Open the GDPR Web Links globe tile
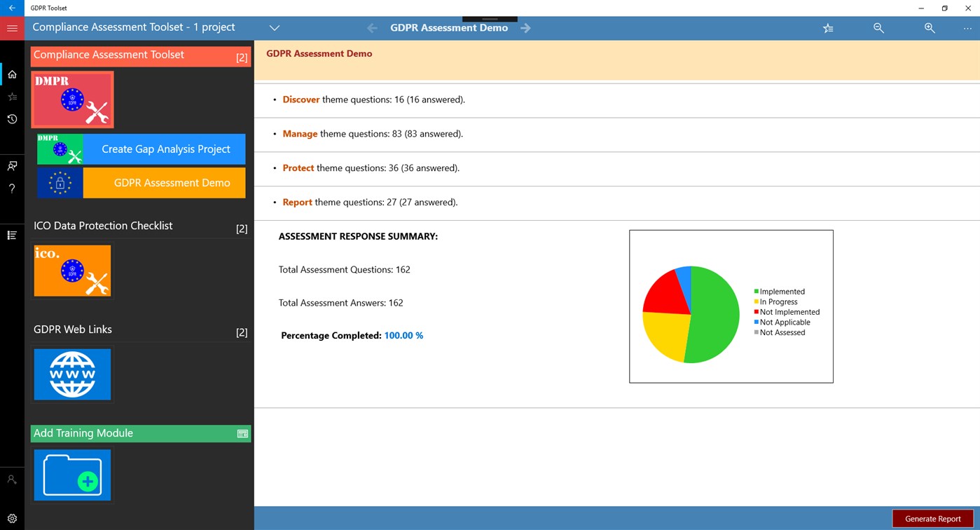Viewport: 980px width, 530px height. (x=72, y=374)
